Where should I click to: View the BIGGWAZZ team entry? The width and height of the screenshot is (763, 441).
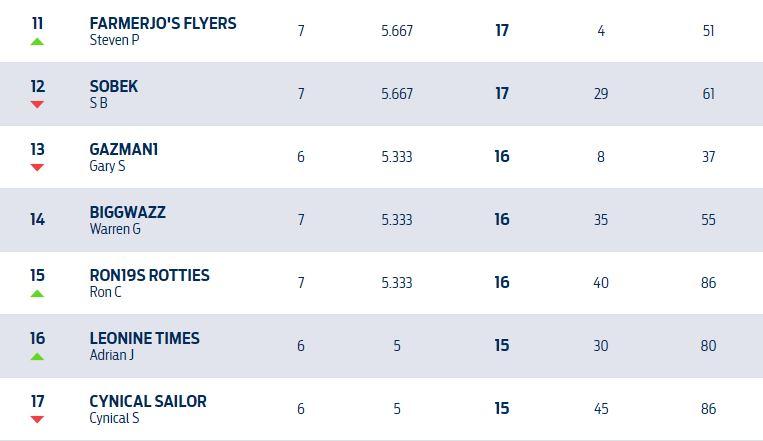[128, 212]
